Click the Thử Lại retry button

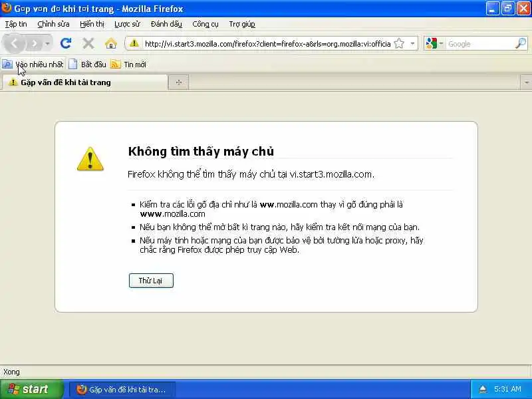point(151,281)
